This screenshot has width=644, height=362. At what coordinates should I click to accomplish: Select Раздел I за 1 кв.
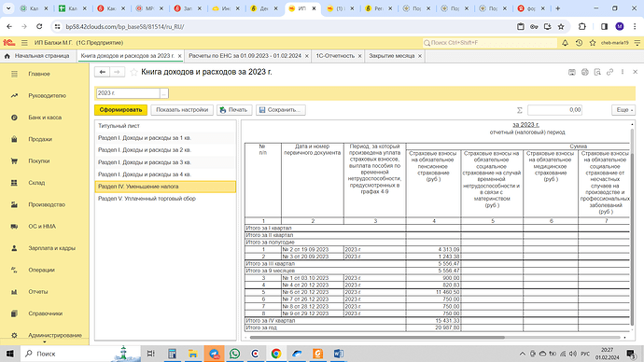tap(165, 138)
